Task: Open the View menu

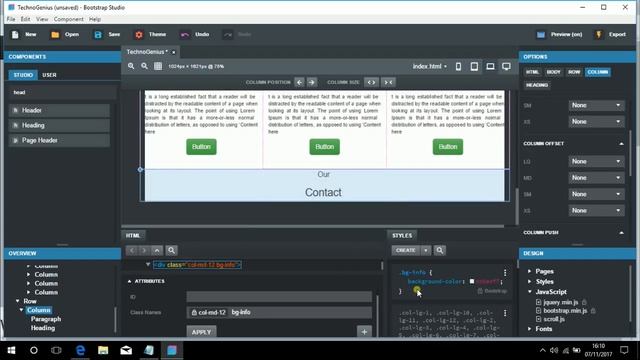Action: point(42,19)
